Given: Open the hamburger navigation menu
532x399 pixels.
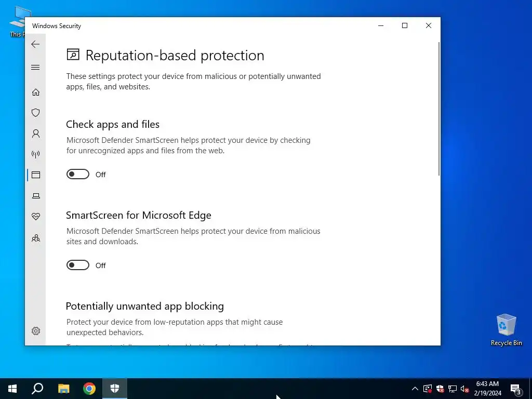Looking at the screenshot, I should click(35, 67).
